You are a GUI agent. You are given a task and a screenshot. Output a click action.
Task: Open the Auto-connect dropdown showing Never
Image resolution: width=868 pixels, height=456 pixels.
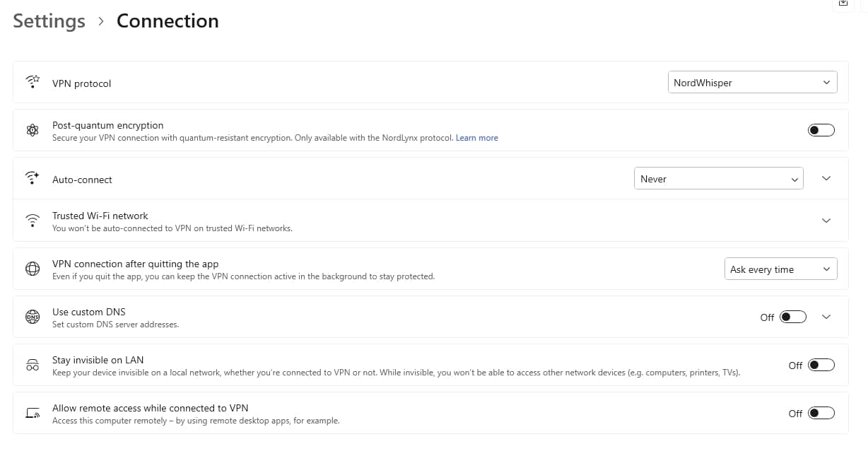[719, 178]
